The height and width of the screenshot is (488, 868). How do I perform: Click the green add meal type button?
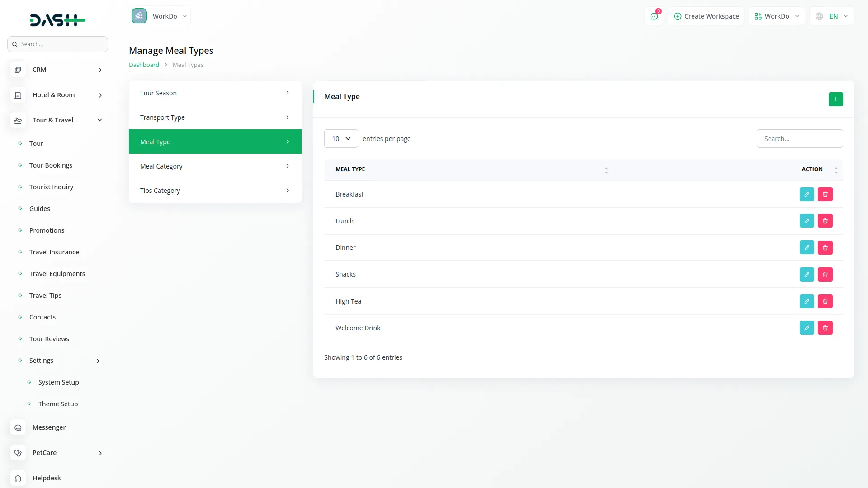[x=835, y=99]
